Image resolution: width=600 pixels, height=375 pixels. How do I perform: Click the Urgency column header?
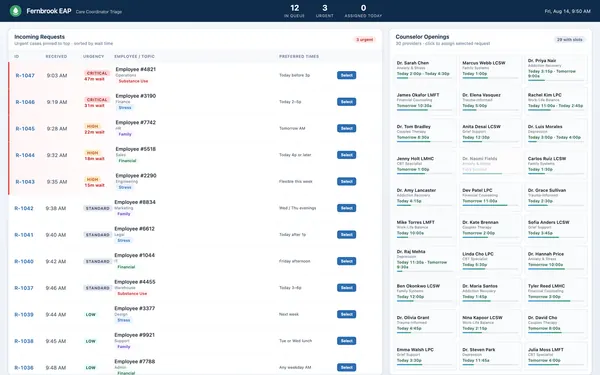(x=93, y=57)
